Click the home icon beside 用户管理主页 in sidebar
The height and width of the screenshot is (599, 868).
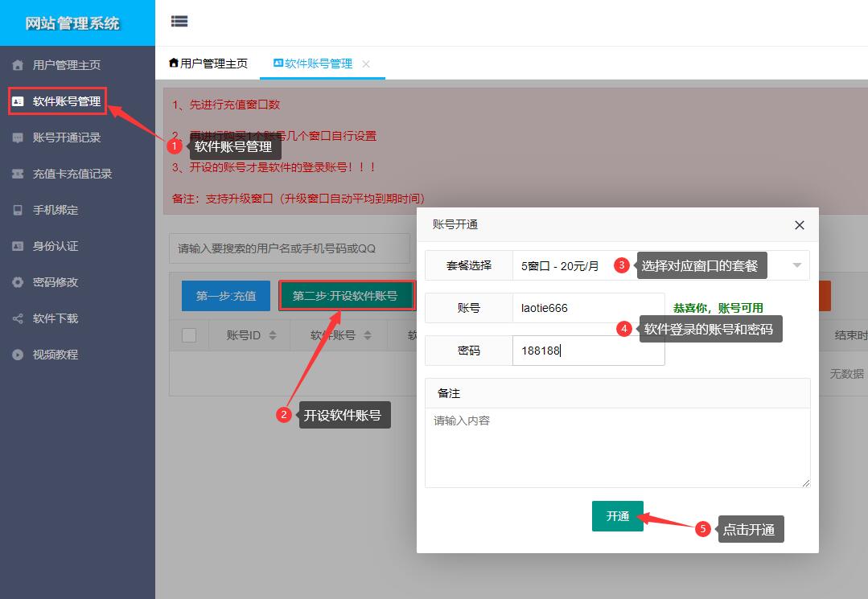click(18, 65)
